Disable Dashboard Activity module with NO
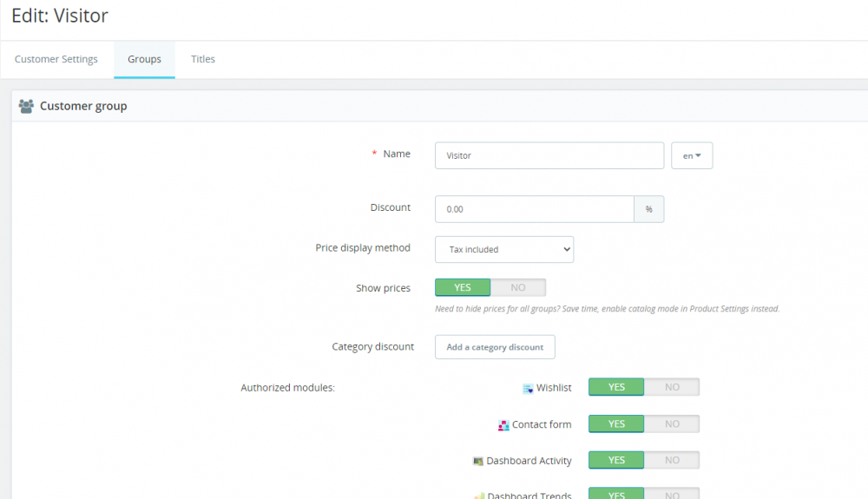This screenshot has width=868, height=499. [672, 460]
